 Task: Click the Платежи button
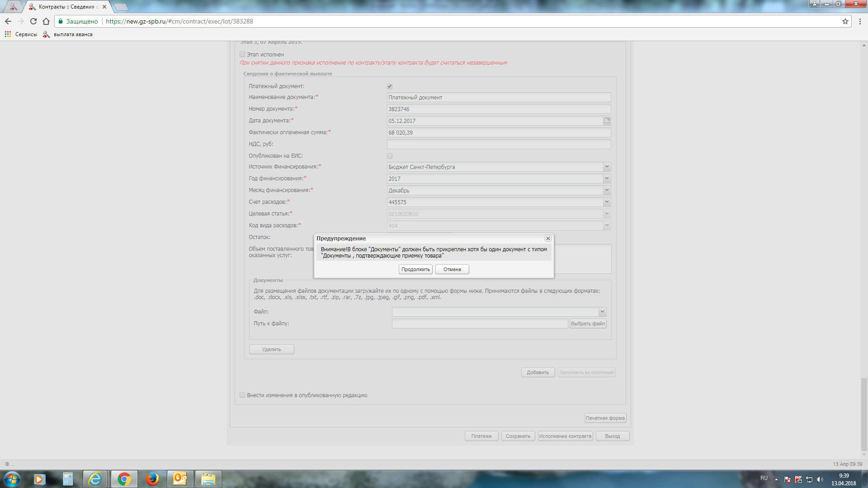point(481,436)
